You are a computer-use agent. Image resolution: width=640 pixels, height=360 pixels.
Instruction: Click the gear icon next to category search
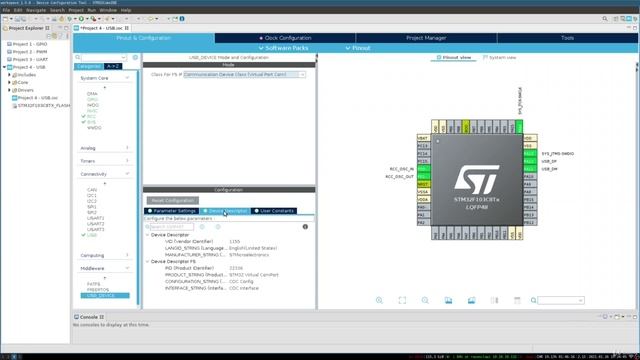pyautogui.click(x=136, y=58)
